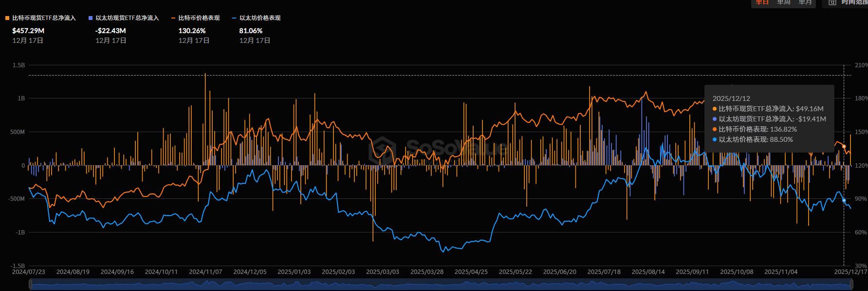Toggle the orange 比特币现货ETF总净流入 legend square
The image size is (868, 291).
pos(7,18)
